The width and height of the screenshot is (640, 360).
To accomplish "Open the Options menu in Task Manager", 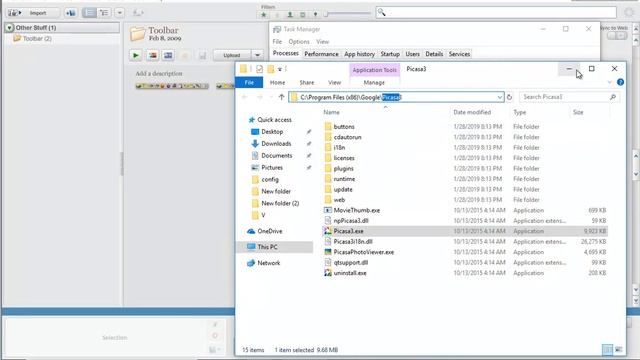I will (299, 42).
